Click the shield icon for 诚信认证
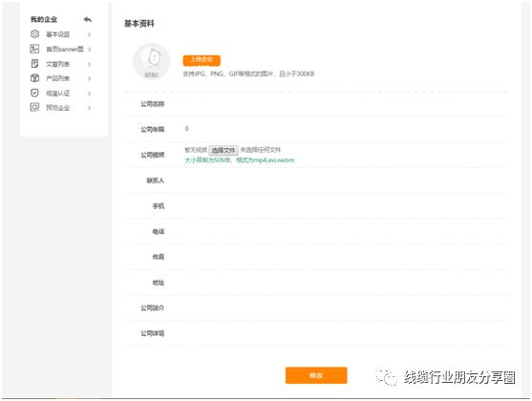This screenshot has height=401, width=532. click(34, 93)
